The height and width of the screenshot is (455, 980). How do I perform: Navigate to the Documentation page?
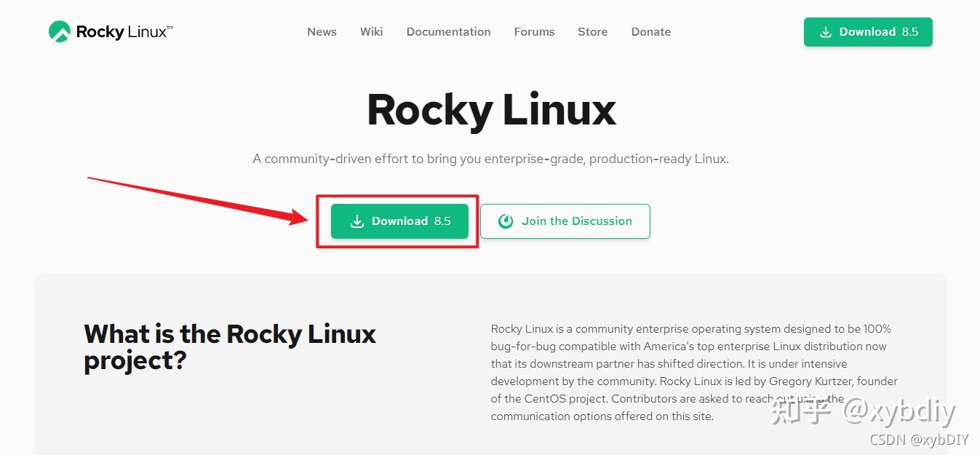pyautogui.click(x=448, y=31)
